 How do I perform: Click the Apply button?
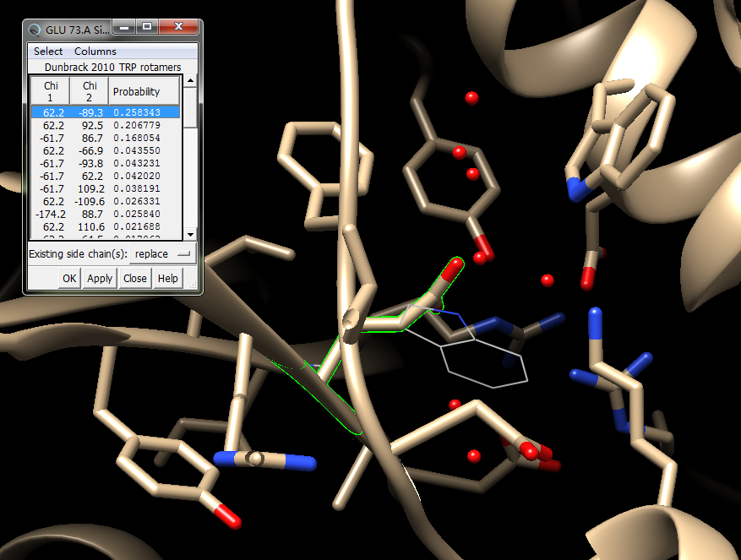coord(100,278)
